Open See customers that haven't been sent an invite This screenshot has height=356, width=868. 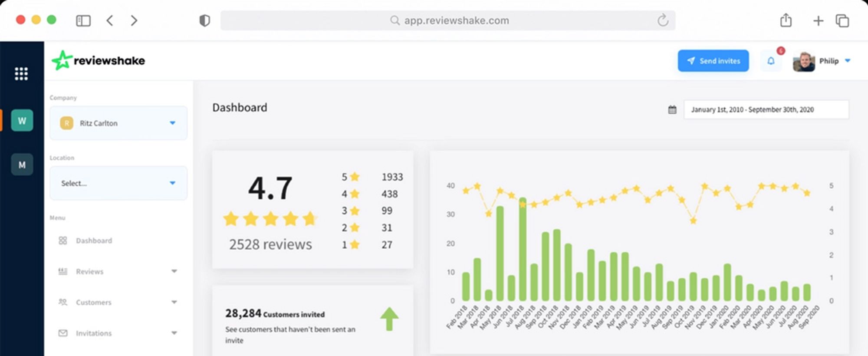pos(290,335)
